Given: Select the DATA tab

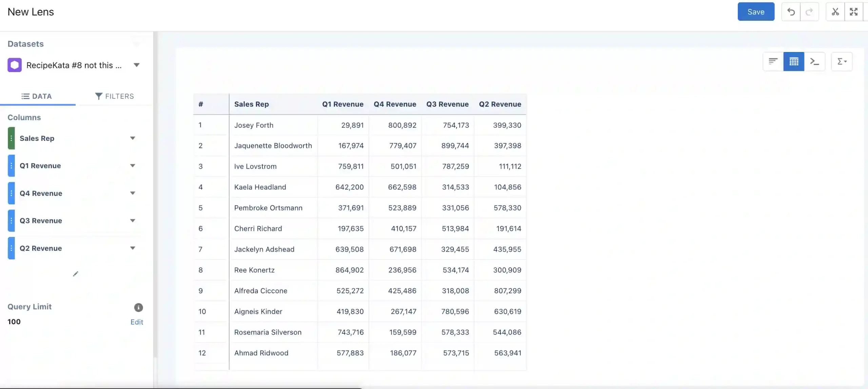Looking at the screenshot, I should pyautogui.click(x=37, y=96).
